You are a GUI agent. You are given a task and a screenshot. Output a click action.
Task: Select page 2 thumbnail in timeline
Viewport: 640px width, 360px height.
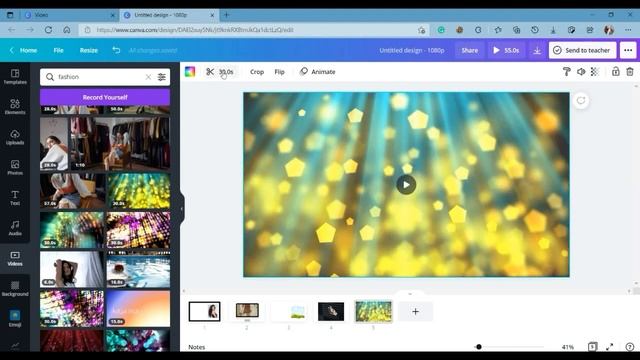pyautogui.click(x=247, y=311)
